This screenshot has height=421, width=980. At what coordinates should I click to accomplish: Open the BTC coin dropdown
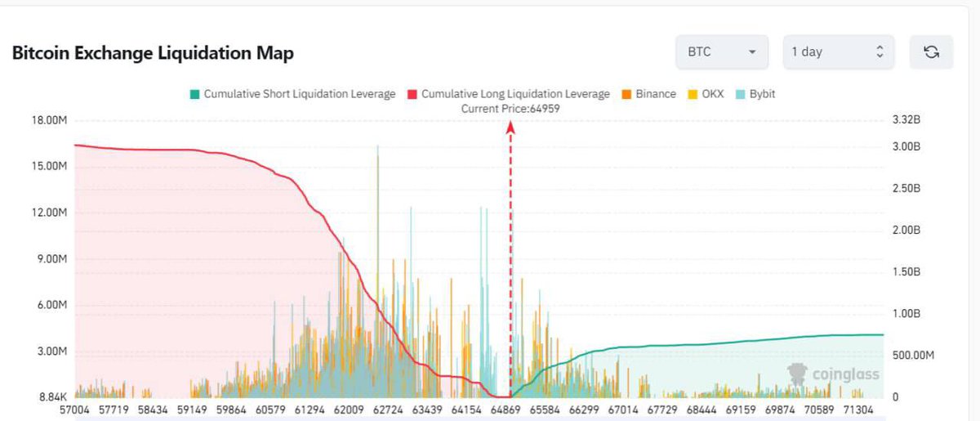pos(722,52)
